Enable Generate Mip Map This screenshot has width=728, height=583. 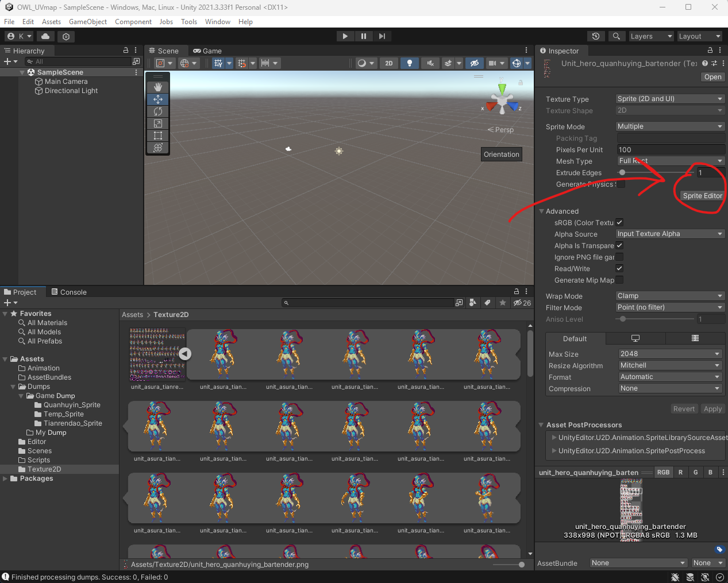[620, 280]
